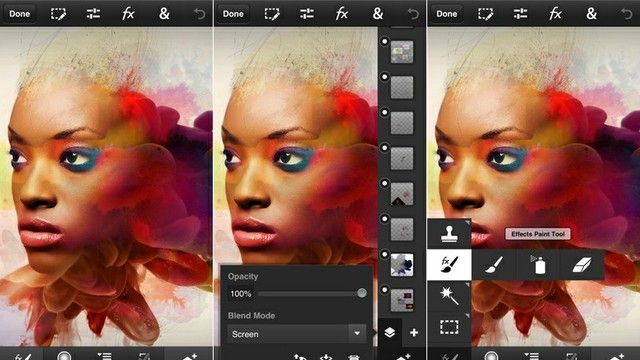
Task: Open the ampersand menu in right screen
Action: (591, 14)
